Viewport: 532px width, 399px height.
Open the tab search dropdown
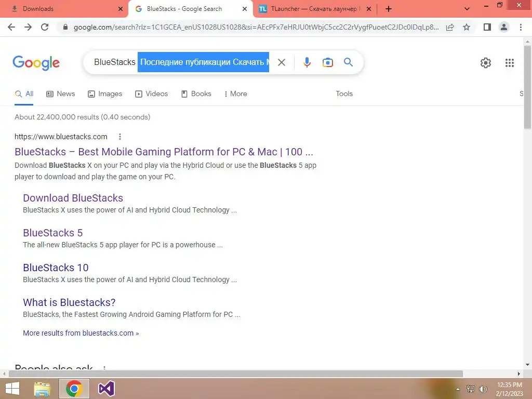[x=467, y=9]
